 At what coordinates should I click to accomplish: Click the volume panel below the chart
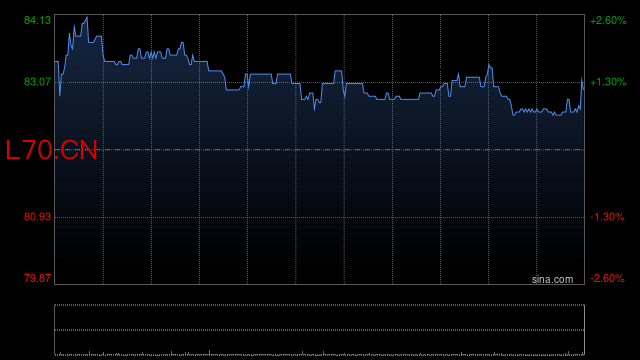(x=320, y=330)
